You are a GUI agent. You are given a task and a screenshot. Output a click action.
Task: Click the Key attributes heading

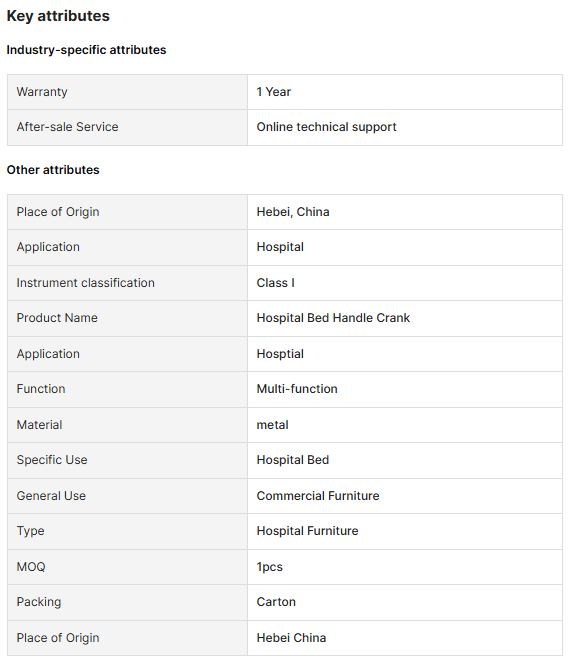click(x=58, y=16)
